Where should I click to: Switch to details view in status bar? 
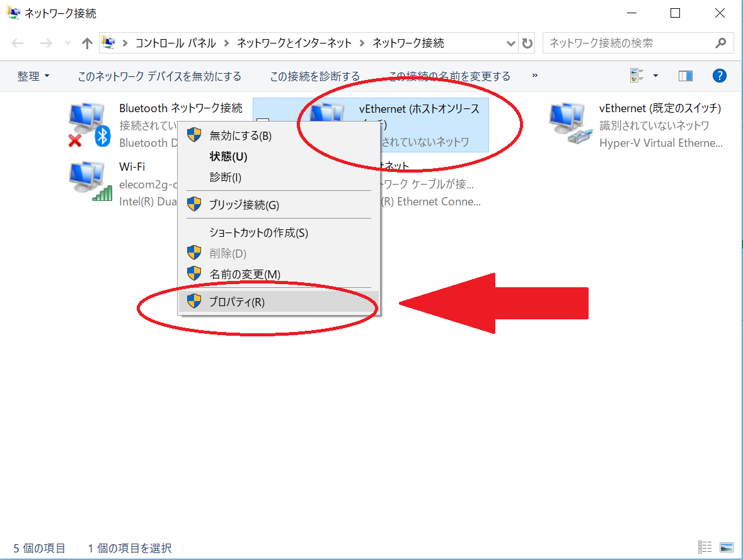coord(705,547)
